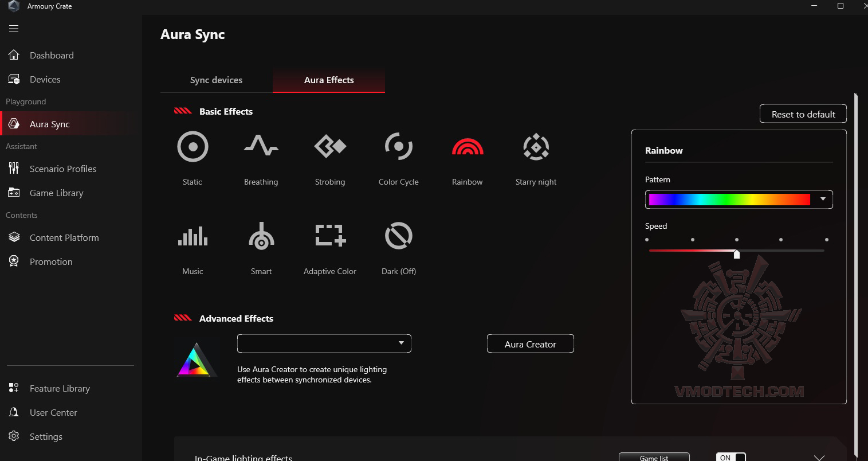Screen dimensions: 868x461
Task: Open Scenario Profiles sliders icon
Action: point(14,169)
